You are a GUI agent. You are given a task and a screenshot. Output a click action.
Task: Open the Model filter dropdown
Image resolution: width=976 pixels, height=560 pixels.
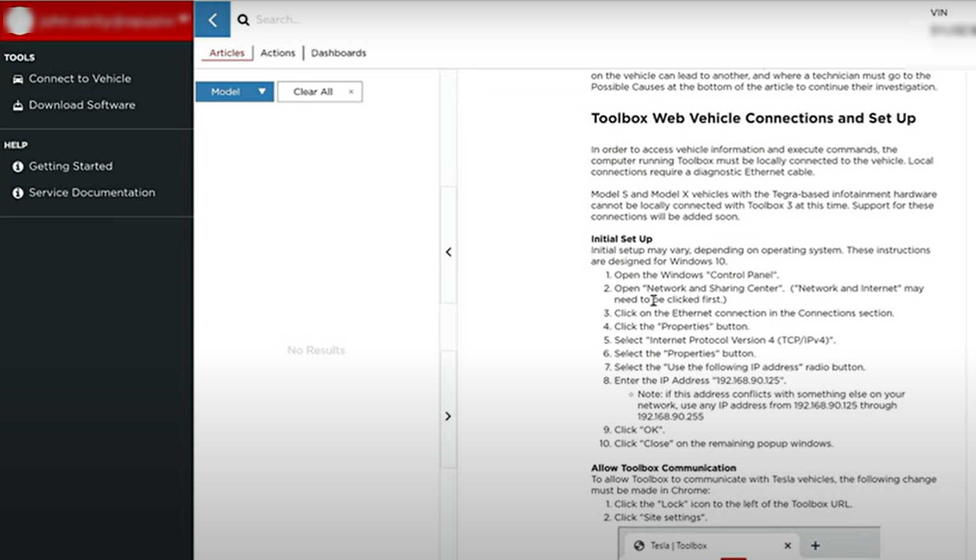235,92
